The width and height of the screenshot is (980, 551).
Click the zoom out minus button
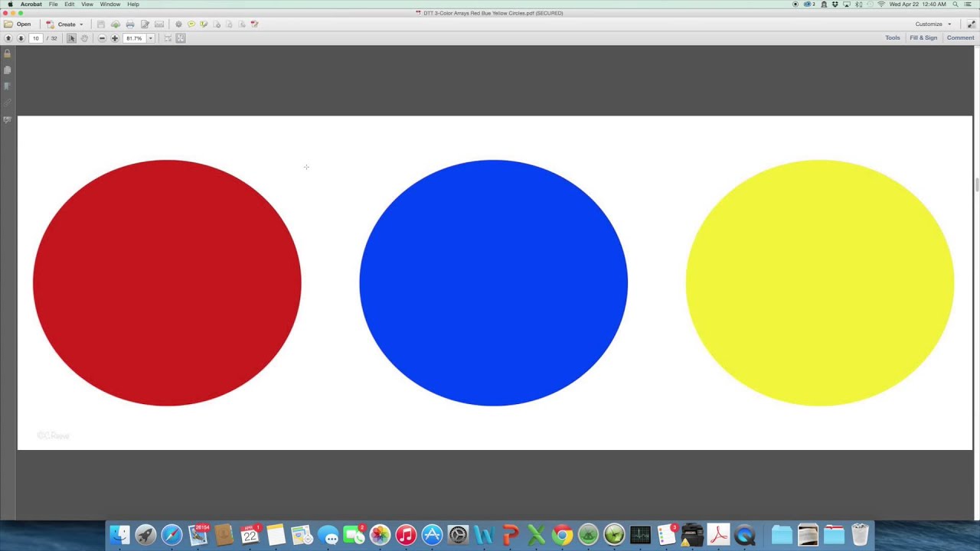[102, 38]
